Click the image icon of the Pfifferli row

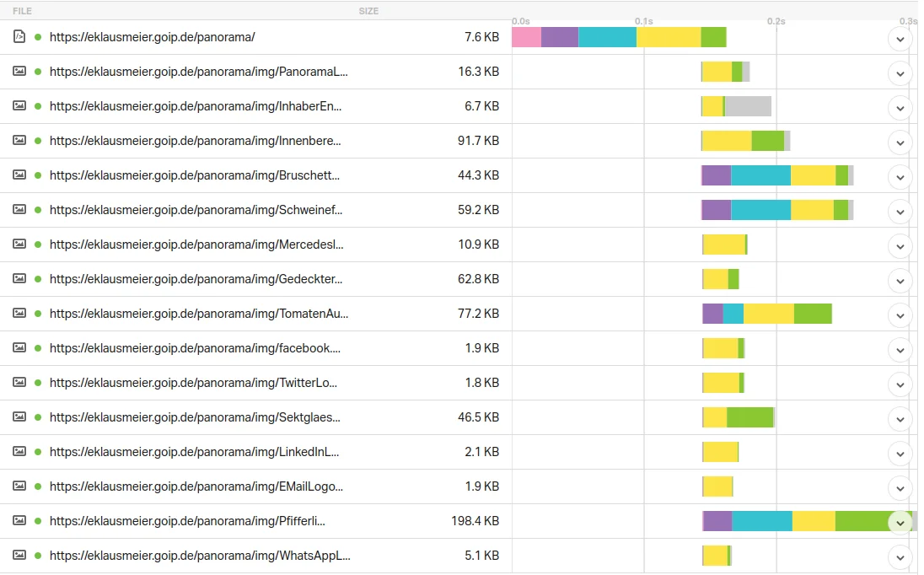click(x=19, y=521)
